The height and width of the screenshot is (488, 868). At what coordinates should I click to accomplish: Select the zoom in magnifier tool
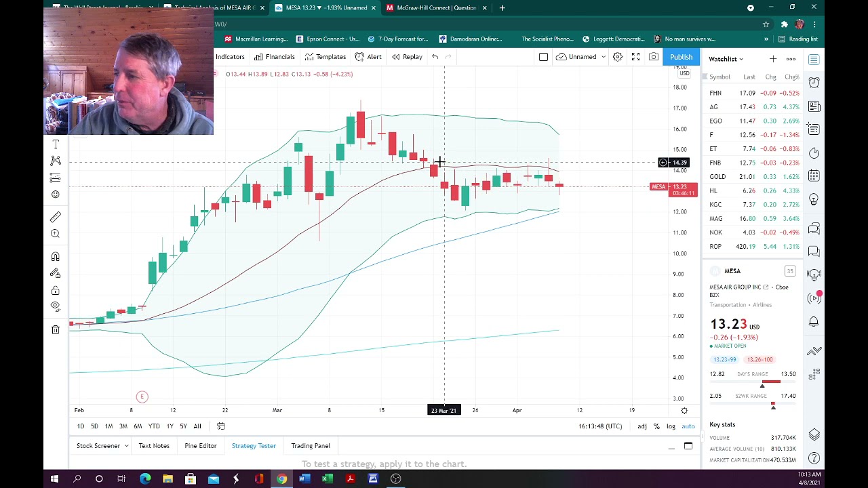56,234
